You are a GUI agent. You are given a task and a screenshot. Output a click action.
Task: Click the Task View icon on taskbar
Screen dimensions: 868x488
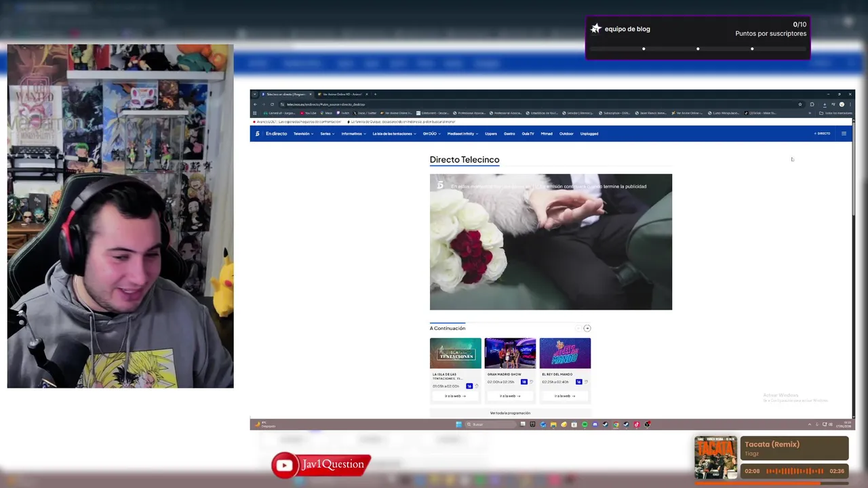click(x=522, y=424)
